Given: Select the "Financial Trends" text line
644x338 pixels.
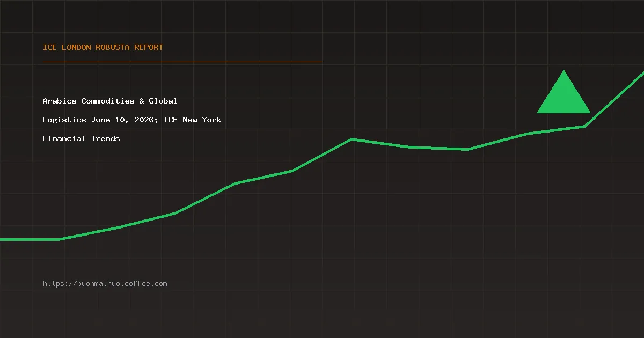Looking at the screenshot, I should tap(82, 138).
